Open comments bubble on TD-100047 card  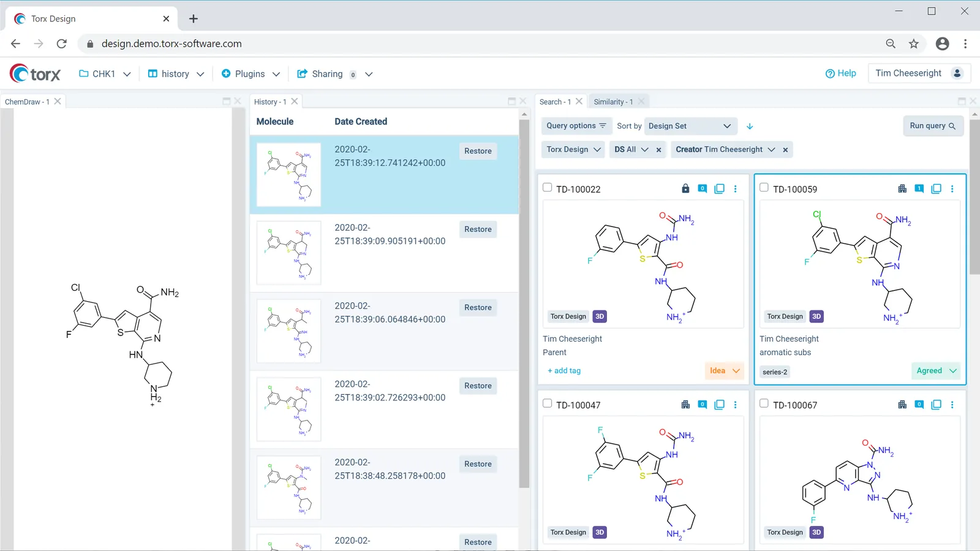tap(703, 404)
